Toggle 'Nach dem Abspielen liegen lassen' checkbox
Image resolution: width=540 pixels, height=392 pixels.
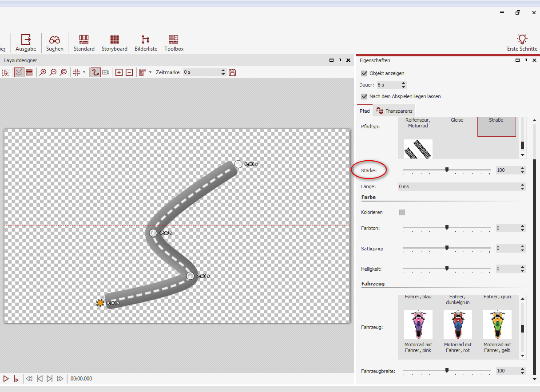click(364, 96)
